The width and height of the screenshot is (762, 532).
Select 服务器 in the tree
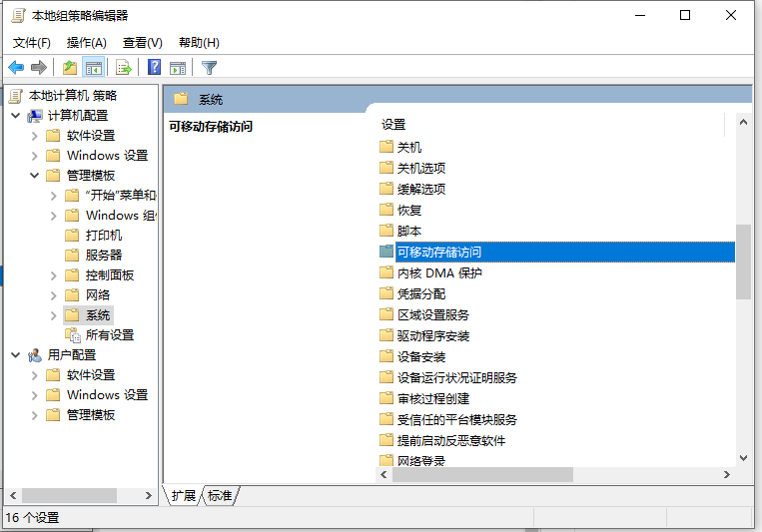pyautogui.click(x=104, y=256)
